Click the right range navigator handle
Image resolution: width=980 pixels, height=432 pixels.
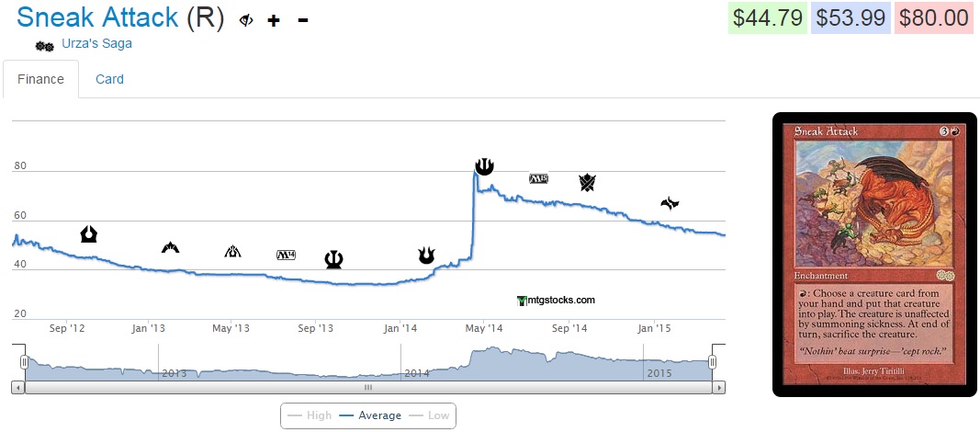pos(712,362)
